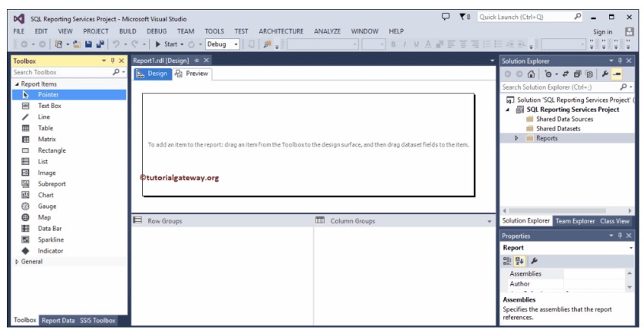Click the Save All icon

tap(100, 44)
